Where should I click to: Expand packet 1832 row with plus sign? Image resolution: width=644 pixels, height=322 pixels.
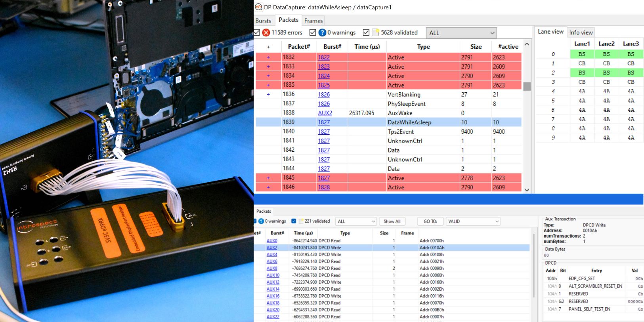[x=268, y=57]
